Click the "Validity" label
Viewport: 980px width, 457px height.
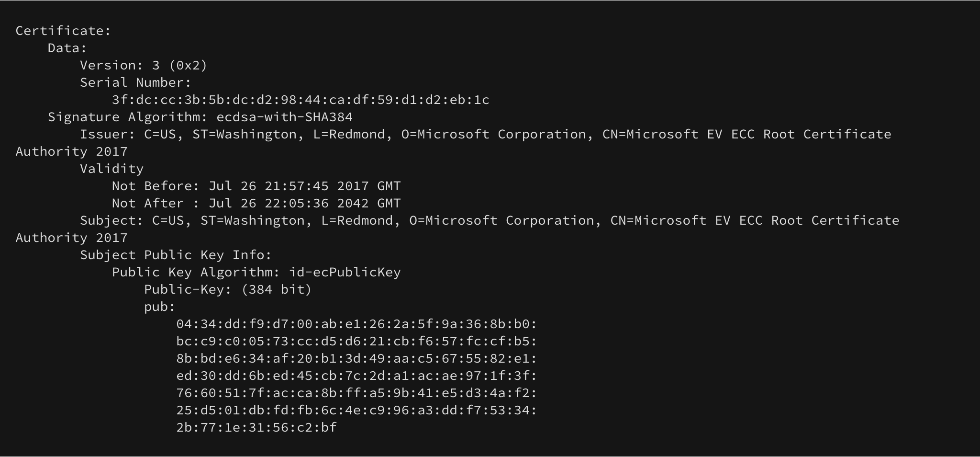pyautogui.click(x=111, y=169)
